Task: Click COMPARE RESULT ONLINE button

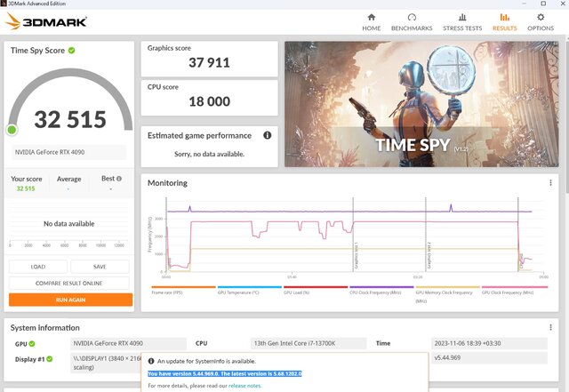Action: click(x=70, y=283)
